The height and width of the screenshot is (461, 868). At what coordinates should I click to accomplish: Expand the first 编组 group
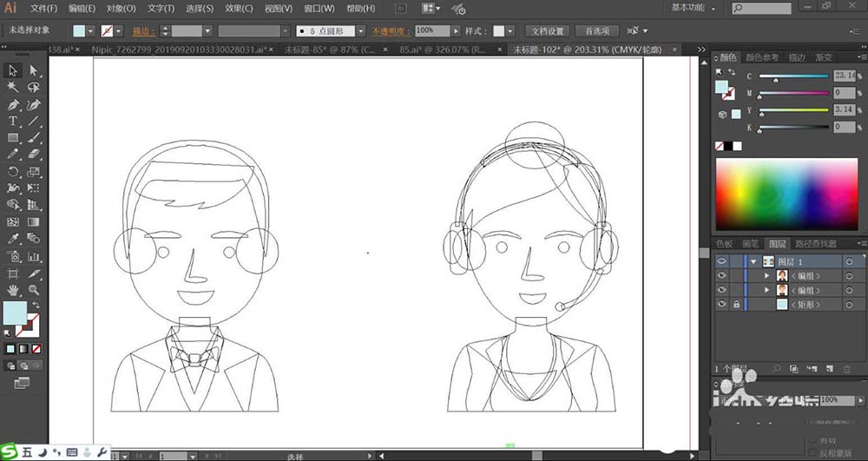tap(767, 275)
